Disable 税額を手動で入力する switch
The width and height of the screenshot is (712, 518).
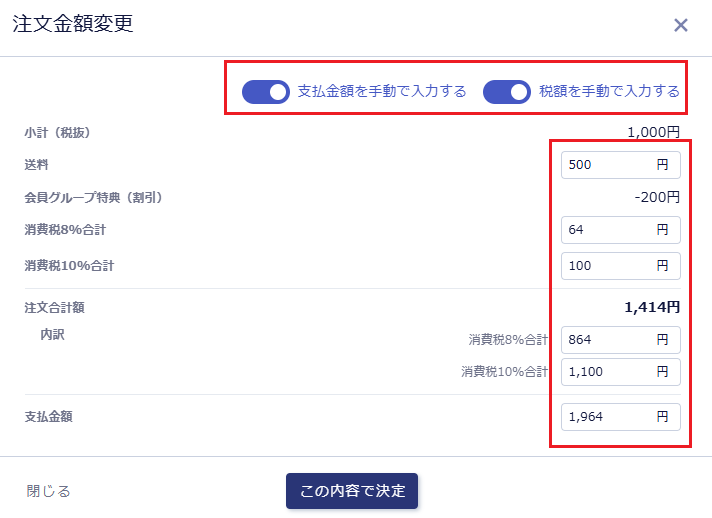coord(506,92)
